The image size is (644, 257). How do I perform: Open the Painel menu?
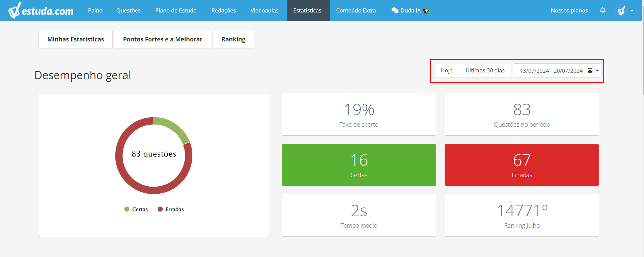(x=96, y=10)
